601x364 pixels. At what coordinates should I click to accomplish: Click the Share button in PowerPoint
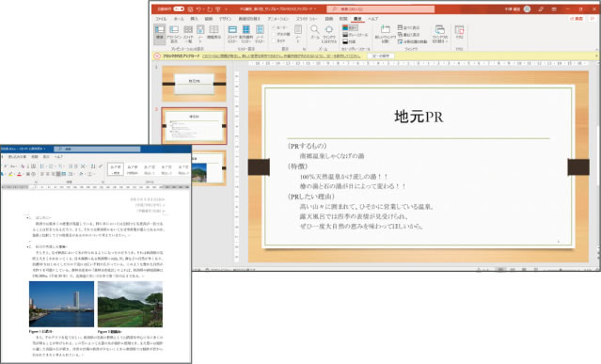tap(577, 19)
